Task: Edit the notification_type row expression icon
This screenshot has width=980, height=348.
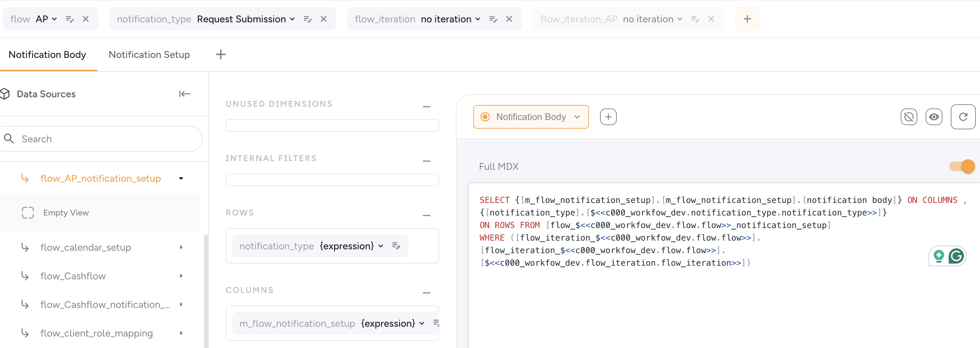Action: 396,246
